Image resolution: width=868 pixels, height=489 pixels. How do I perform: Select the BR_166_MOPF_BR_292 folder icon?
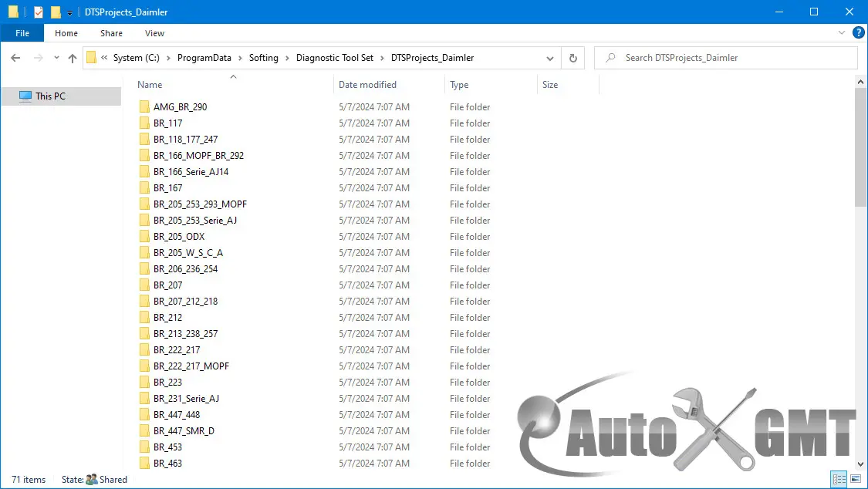[x=144, y=156]
